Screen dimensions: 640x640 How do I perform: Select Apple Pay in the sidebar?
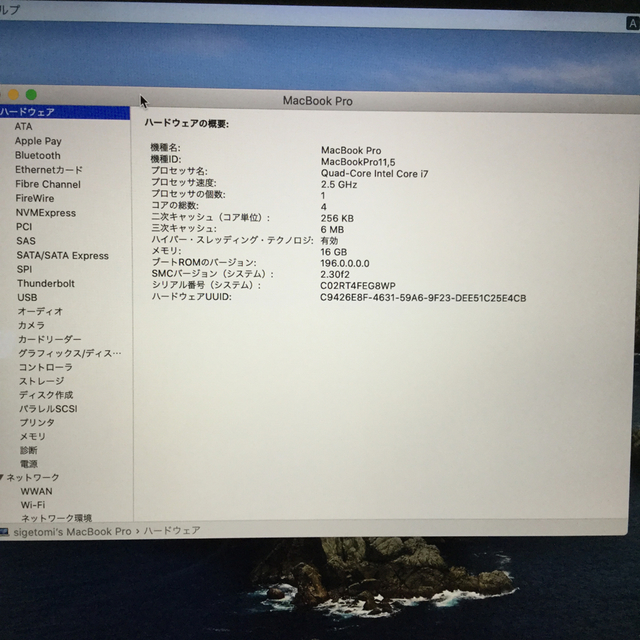click(x=38, y=141)
